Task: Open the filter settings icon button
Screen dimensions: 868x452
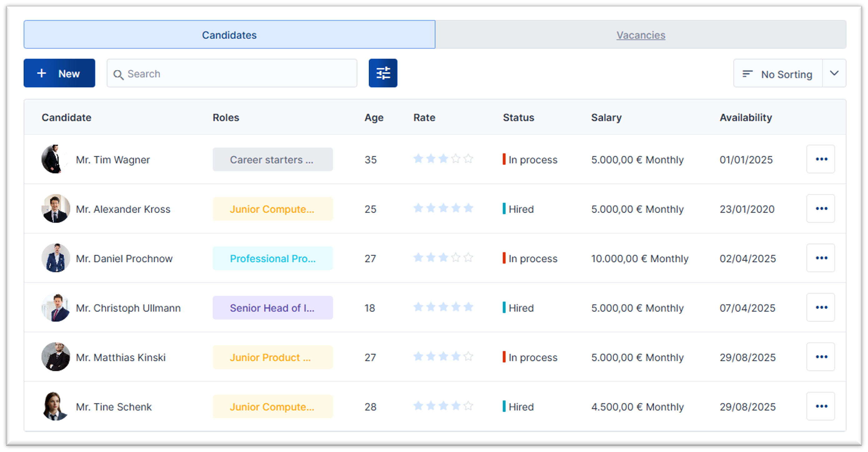Action: pyautogui.click(x=383, y=73)
